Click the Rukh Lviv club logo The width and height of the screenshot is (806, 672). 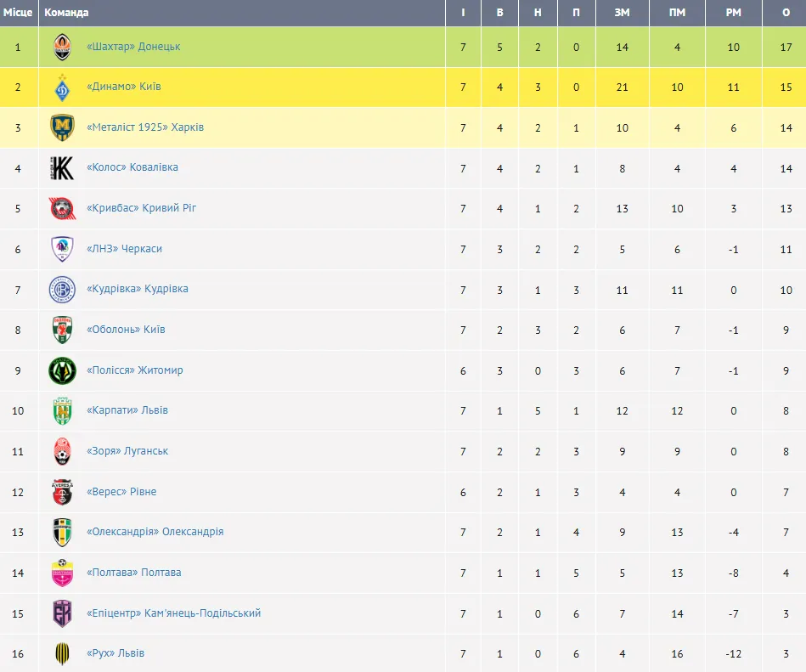62,653
